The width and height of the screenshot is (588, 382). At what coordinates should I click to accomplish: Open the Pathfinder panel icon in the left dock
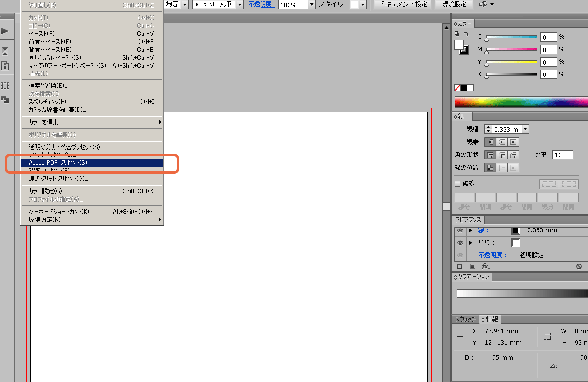click(x=5, y=100)
